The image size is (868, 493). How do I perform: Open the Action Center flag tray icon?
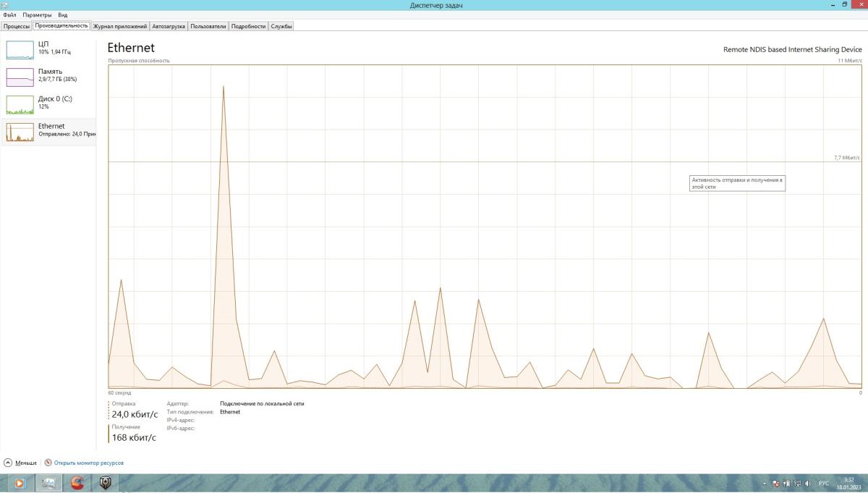pyautogui.click(x=775, y=483)
